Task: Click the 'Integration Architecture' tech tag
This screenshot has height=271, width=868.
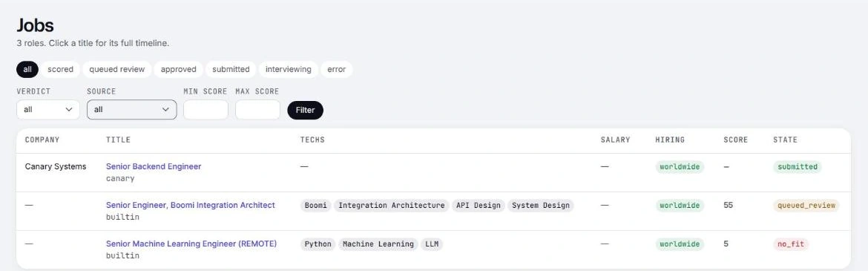Action: coord(392,206)
